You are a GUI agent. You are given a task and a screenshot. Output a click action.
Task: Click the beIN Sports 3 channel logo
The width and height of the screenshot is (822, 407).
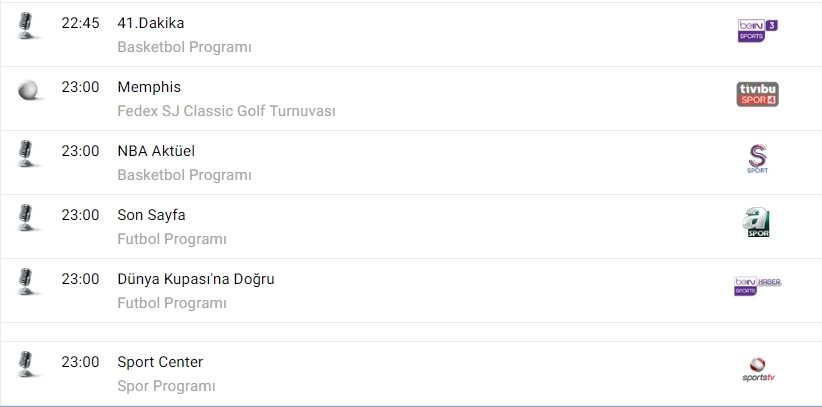pos(756,30)
